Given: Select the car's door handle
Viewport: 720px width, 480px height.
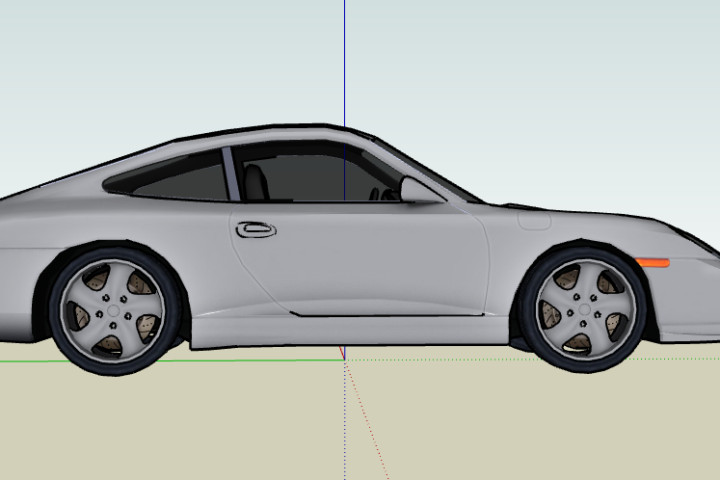Looking at the screenshot, I should (256, 230).
